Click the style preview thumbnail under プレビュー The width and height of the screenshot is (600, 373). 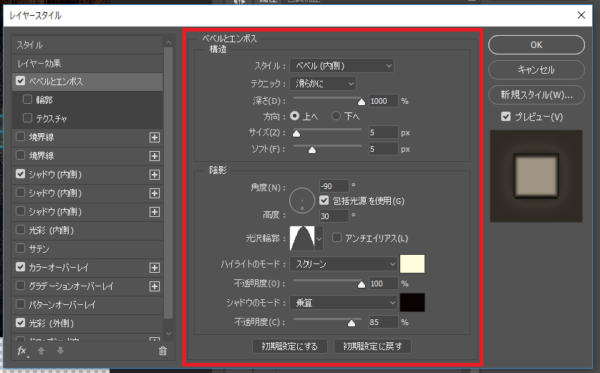[x=536, y=176]
